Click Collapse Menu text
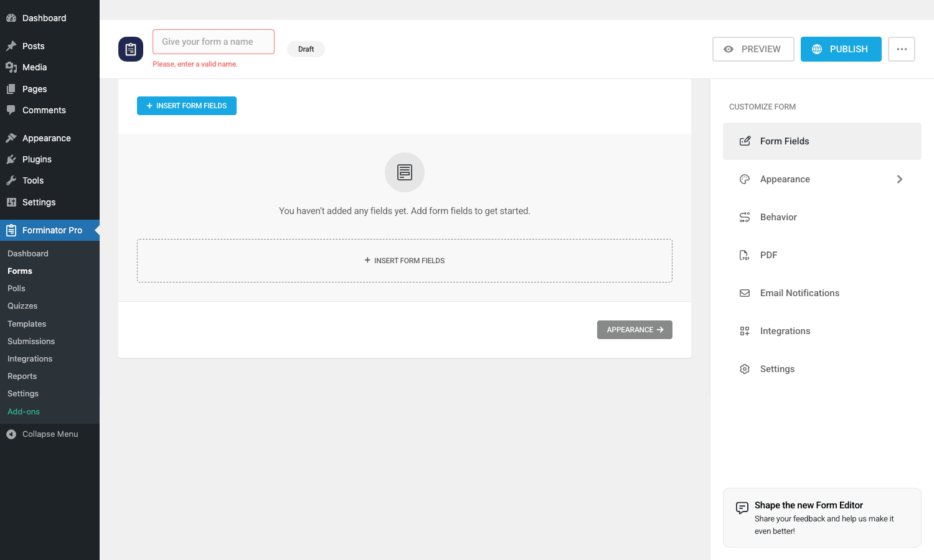 click(50, 434)
